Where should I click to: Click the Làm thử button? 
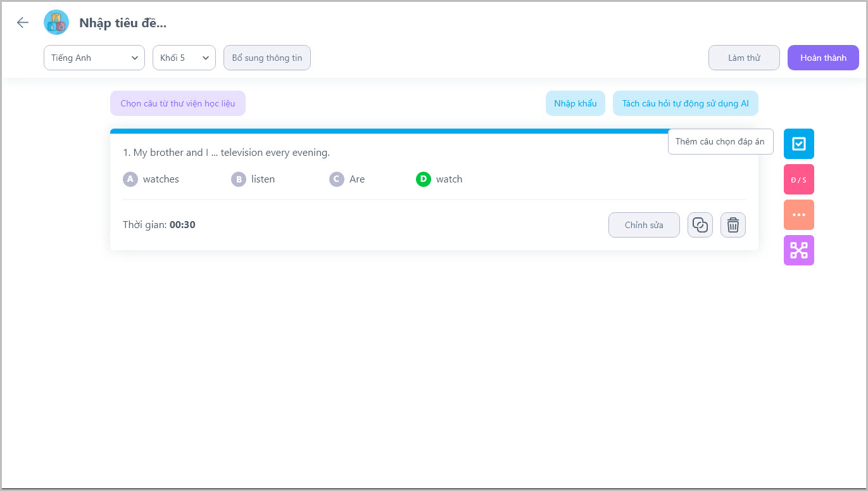point(744,58)
